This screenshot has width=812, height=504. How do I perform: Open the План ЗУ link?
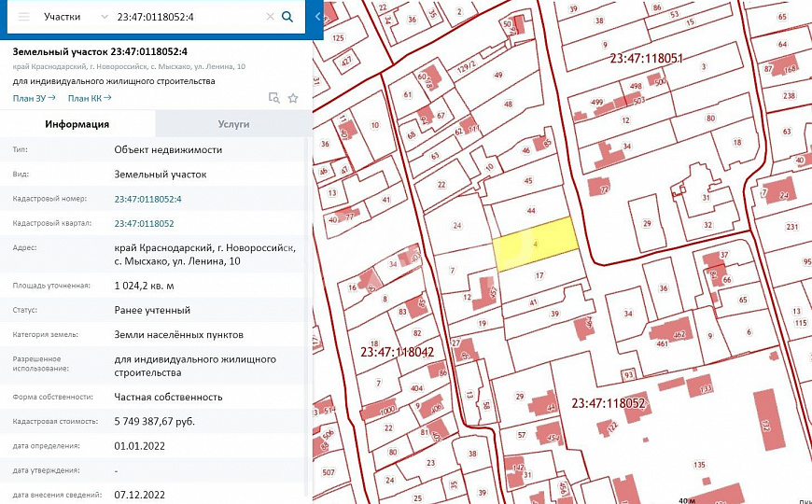pos(34,97)
